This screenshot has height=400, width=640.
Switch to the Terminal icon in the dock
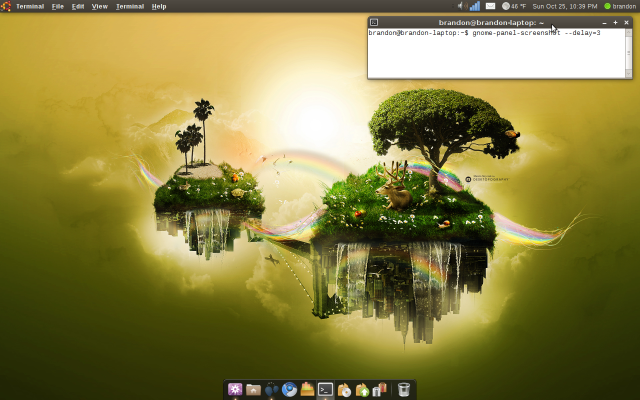[326, 389]
